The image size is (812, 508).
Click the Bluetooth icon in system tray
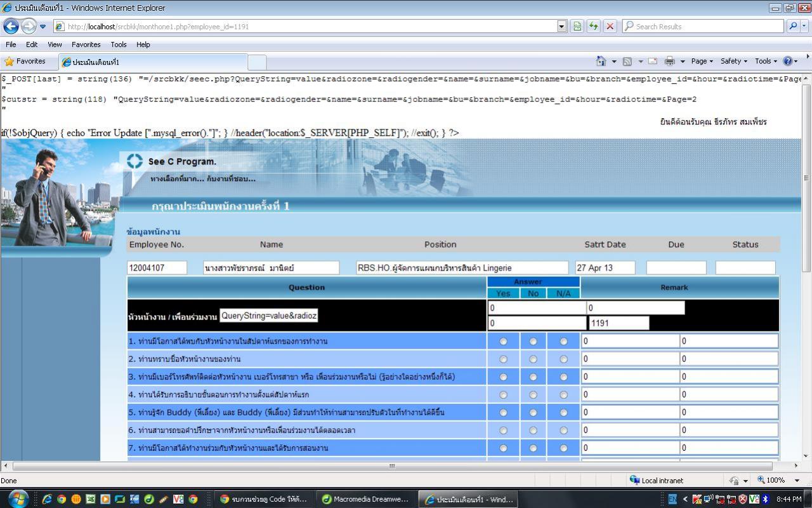tap(765, 499)
